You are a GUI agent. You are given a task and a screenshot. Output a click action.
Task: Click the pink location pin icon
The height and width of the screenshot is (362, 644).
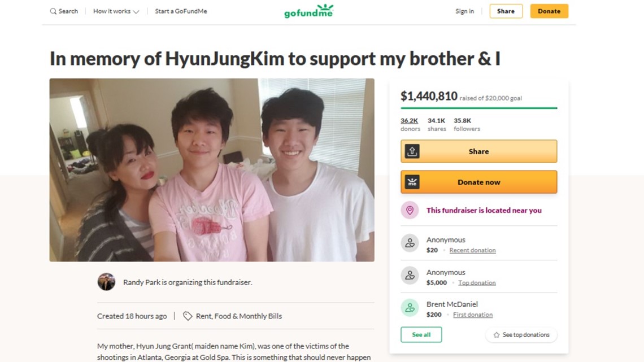coord(410,210)
